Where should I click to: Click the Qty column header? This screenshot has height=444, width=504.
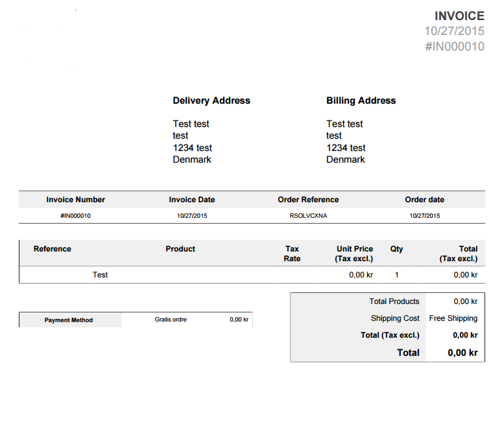tap(396, 249)
